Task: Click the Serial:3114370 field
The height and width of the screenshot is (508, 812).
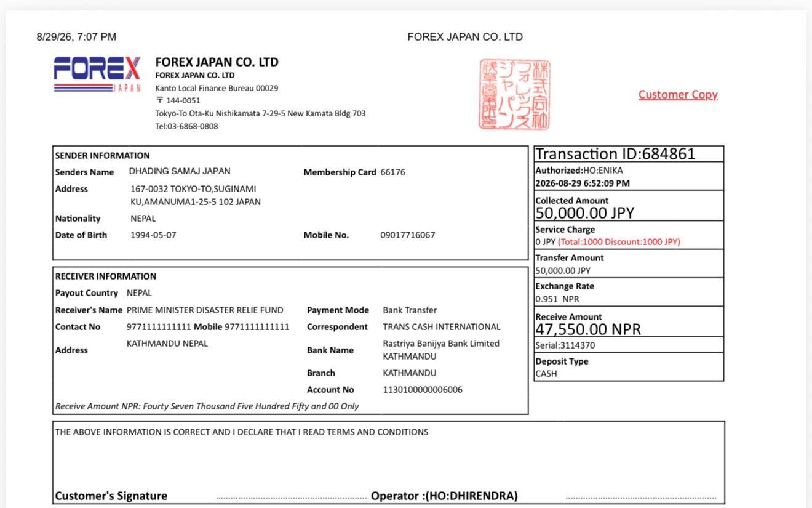Action: tap(565, 345)
